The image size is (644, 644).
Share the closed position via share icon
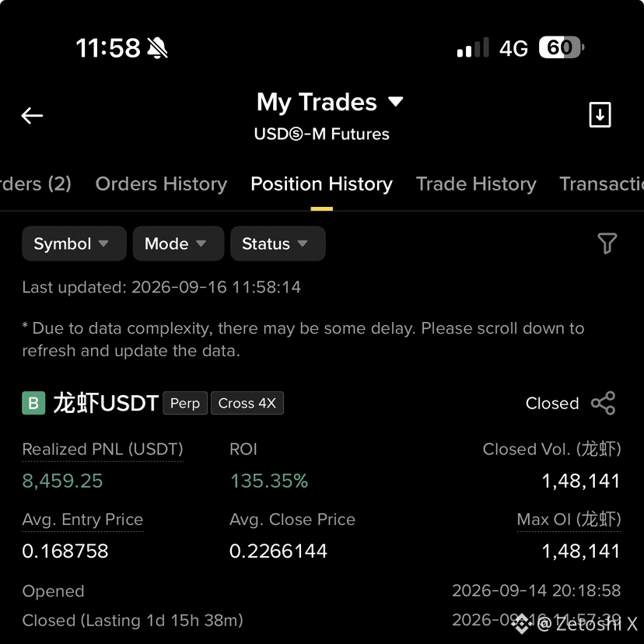[603, 403]
